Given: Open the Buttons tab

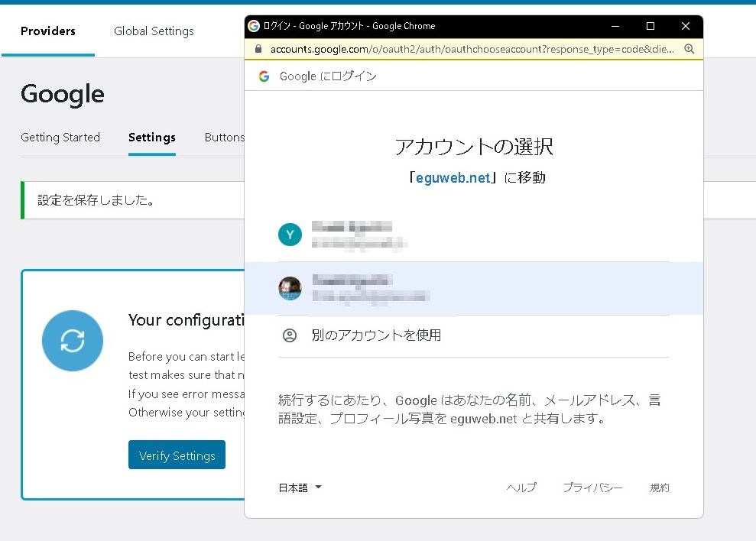Looking at the screenshot, I should coord(224,138).
